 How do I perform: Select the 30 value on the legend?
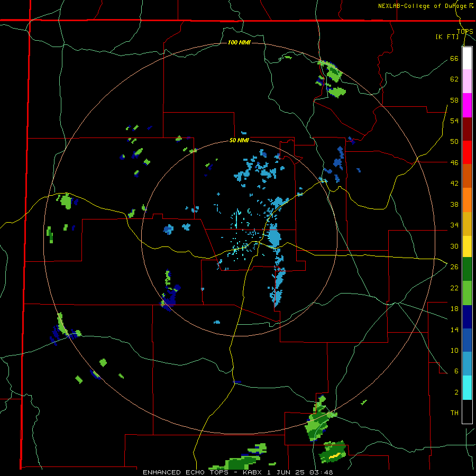click(454, 246)
